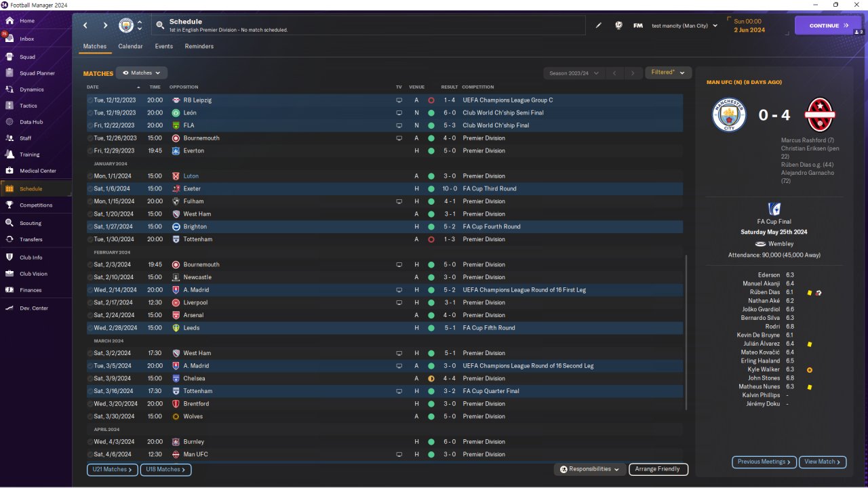Switch to the Events tab
The image size is (868, 488).
164,47
